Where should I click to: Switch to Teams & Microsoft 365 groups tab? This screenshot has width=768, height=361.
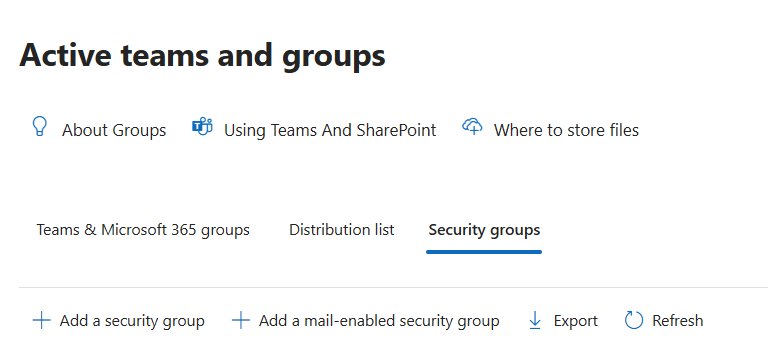pos(143,230)
